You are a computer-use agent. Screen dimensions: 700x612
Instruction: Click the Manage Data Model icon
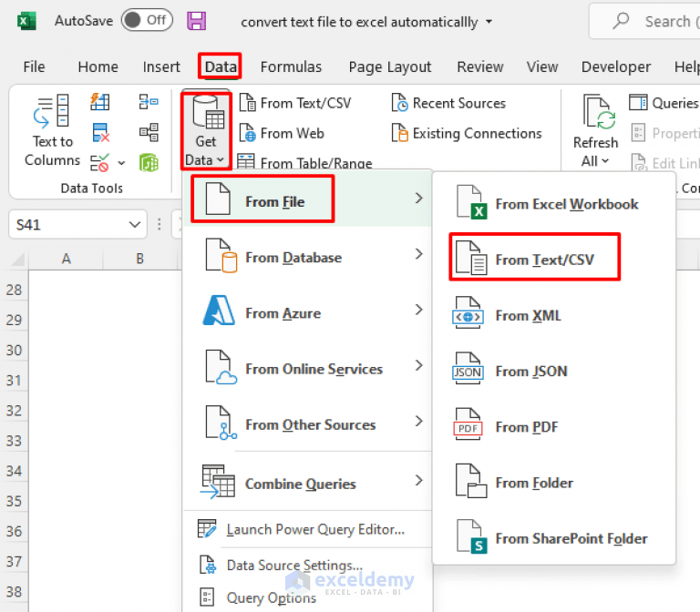(149, 163)
